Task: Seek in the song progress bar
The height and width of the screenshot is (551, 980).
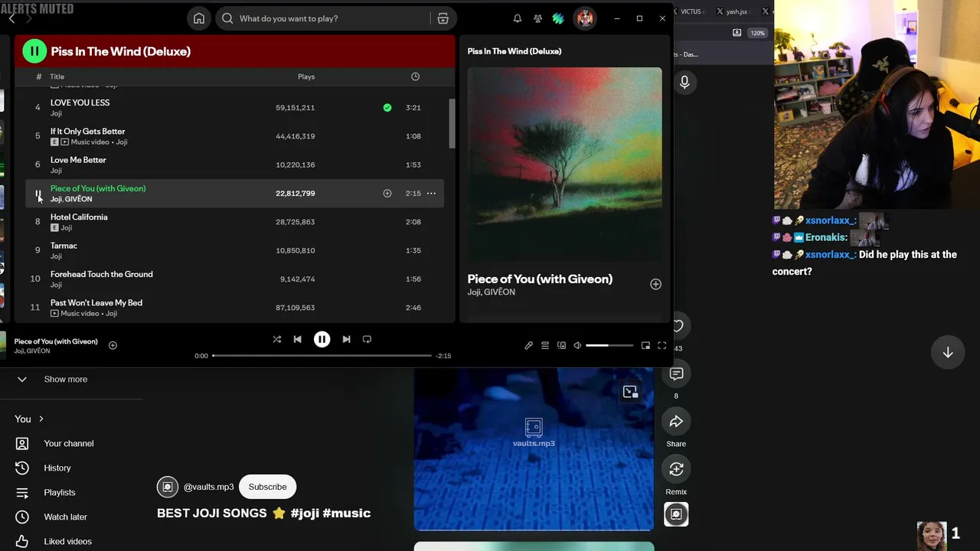Action: click(322, 356)
